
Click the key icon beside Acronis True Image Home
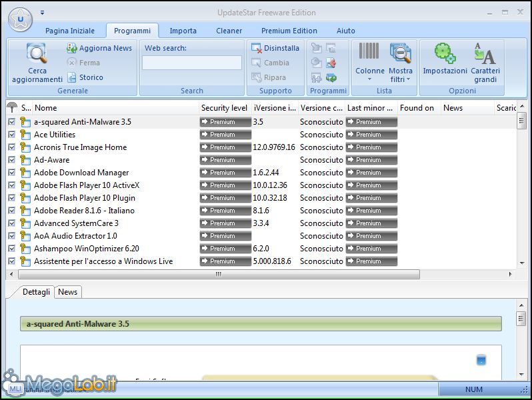point(25,147)
